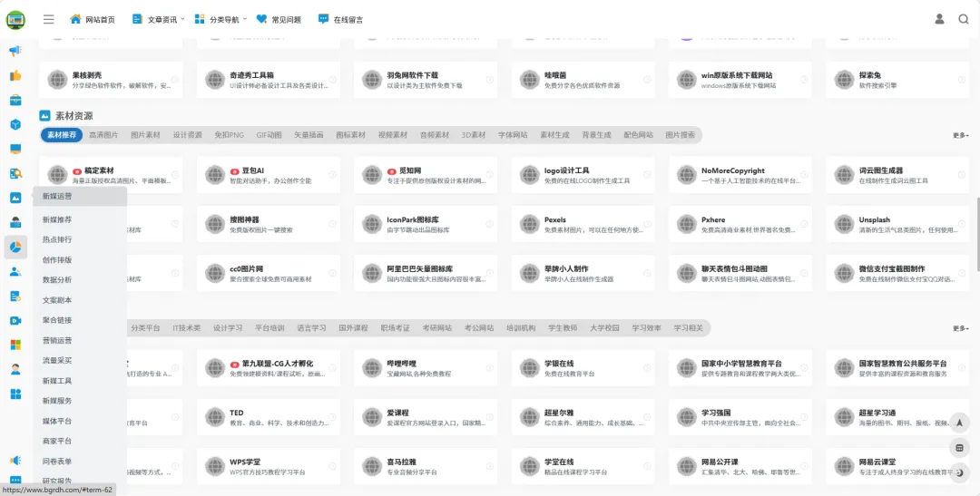Screen dimensions: 980x496
Task: Open the search magnifier icon
Action: point(964,19)
